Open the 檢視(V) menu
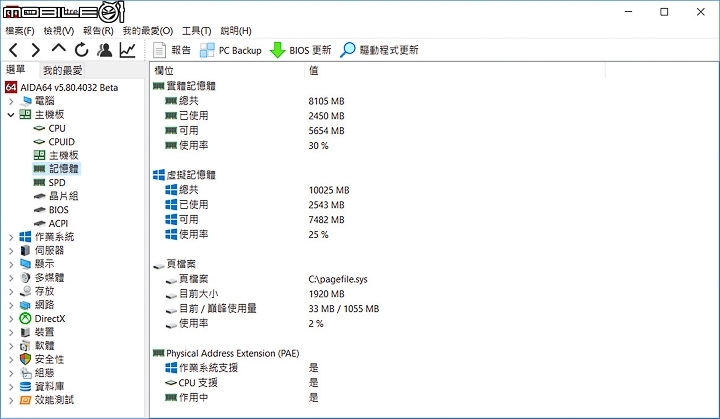 [59, 31]
